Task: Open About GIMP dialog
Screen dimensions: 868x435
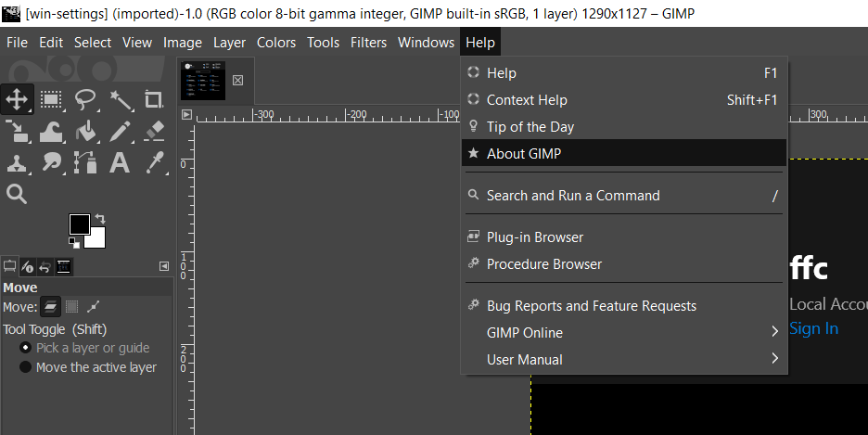Action: point(624,153)
